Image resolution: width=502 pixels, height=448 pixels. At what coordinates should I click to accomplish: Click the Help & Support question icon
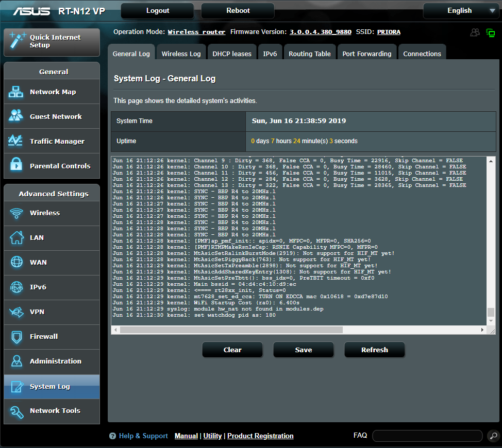pos(112,436)
